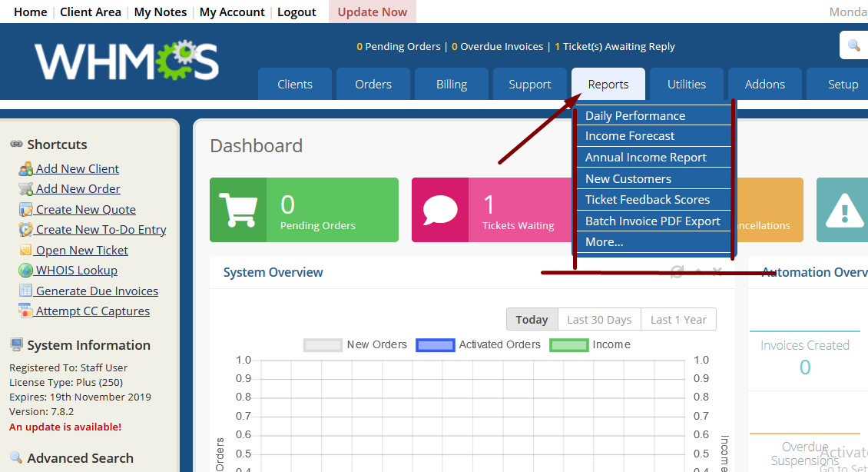Click the 'An update is available!' text
868x472 pixels.
(65, 427)
